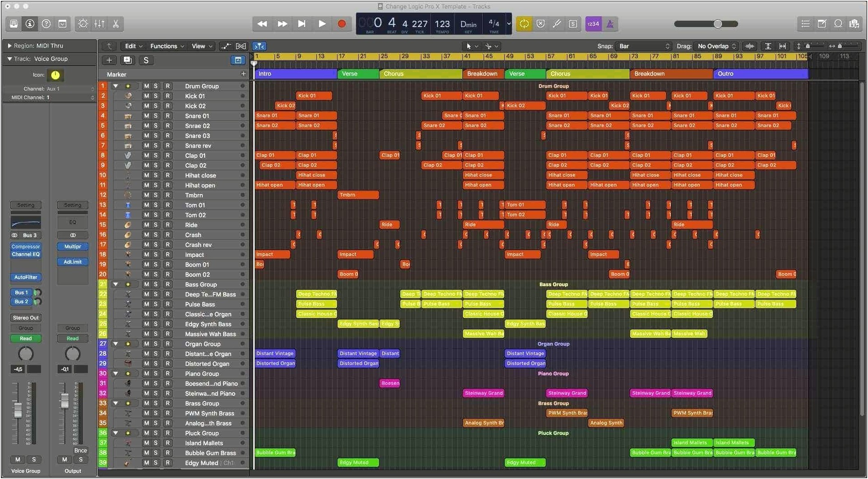Open the display mode dropdown arrow in LCD

(x=508, y=24)
